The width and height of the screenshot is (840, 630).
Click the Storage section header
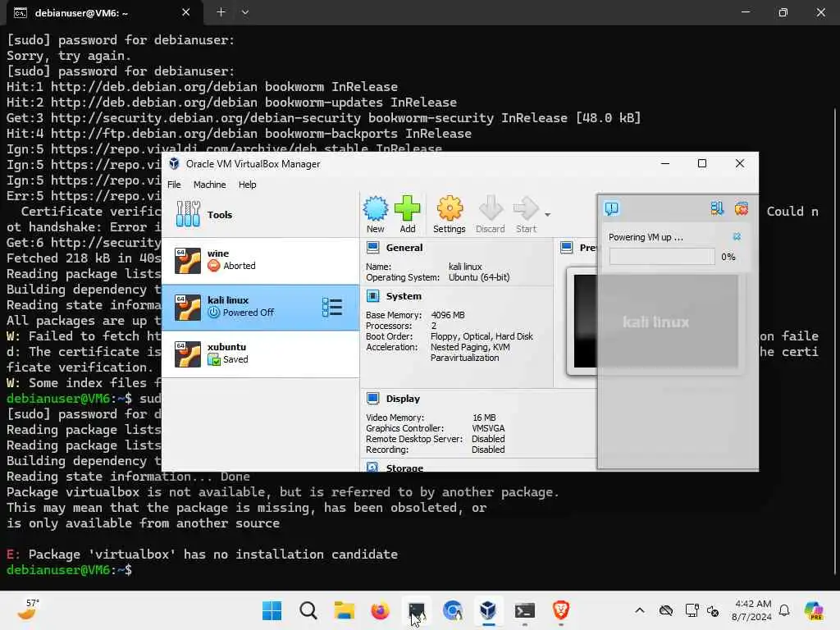[404, 468]
